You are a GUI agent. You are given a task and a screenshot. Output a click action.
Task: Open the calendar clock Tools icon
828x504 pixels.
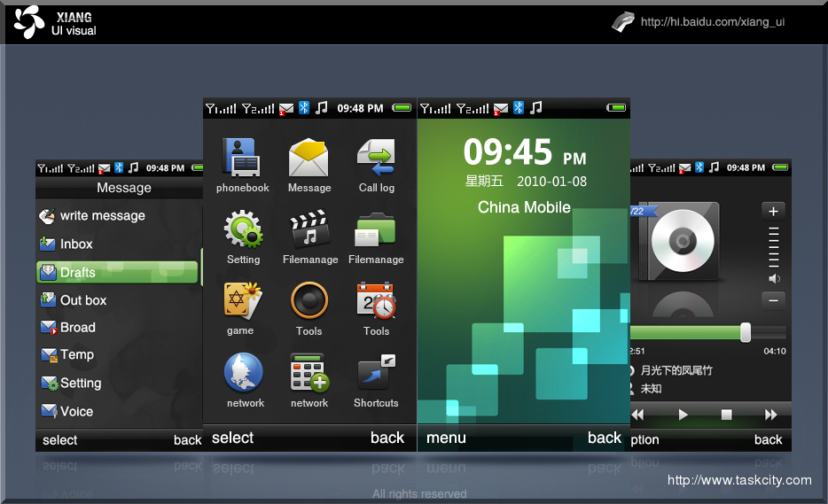(x=376, y=301)
